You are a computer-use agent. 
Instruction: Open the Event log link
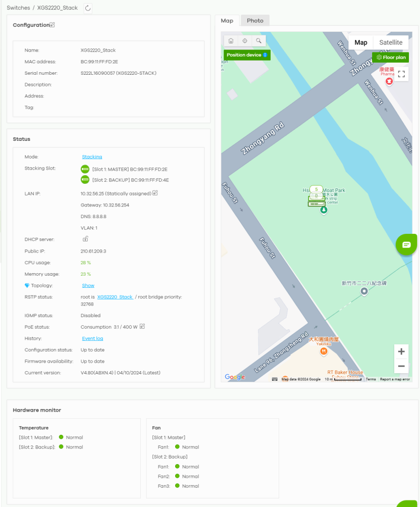[92, 338]
